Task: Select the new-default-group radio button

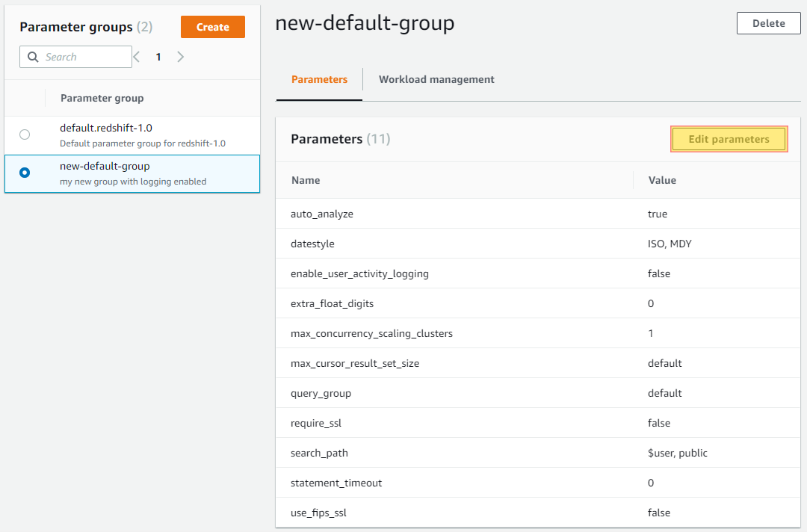Action: 25,173
